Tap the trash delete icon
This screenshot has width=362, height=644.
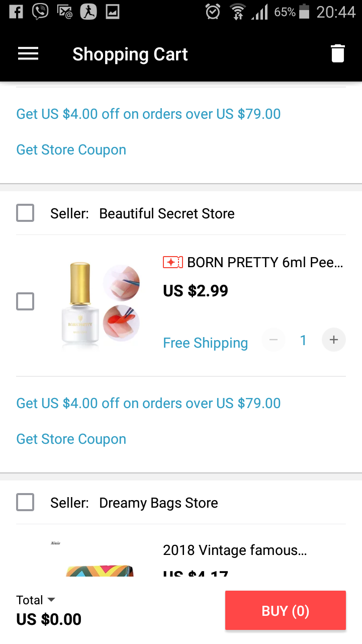pos(337,53)
